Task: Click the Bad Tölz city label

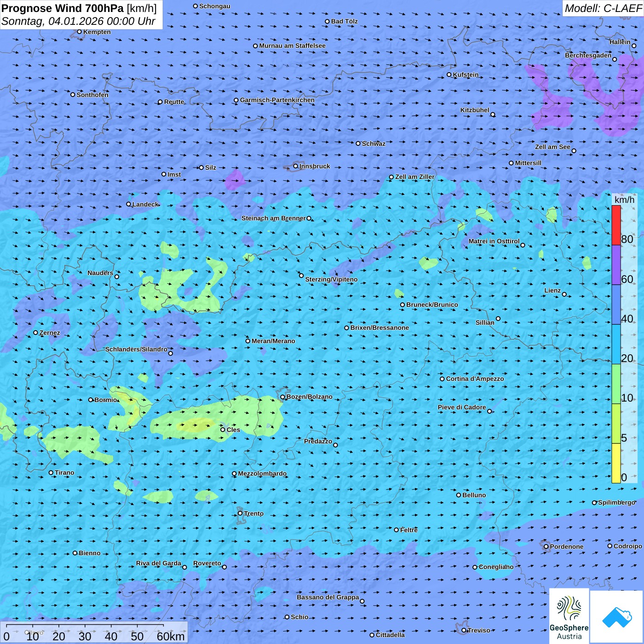Action: 344,21
